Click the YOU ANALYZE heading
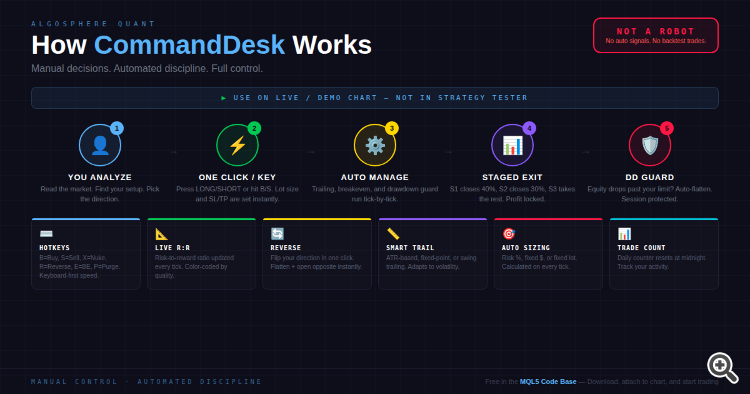The width and height of the screenshot is (750, 394). tap(100, 177)
